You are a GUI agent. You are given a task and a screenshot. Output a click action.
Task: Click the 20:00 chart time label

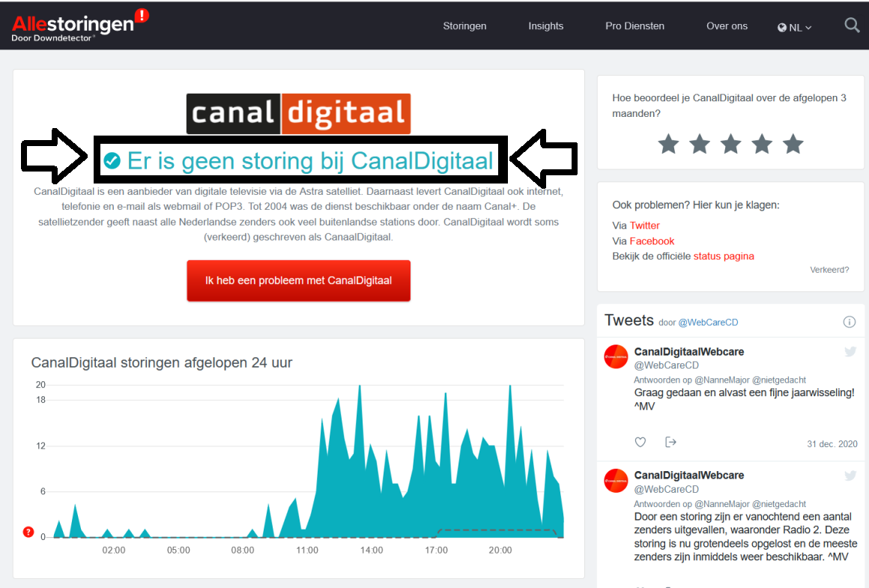[500, 551]
